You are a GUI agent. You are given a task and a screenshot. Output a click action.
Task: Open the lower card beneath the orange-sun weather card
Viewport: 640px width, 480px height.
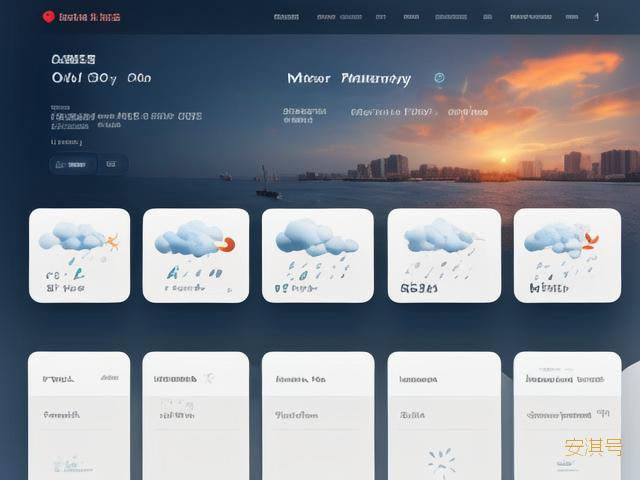click(79, 416)
